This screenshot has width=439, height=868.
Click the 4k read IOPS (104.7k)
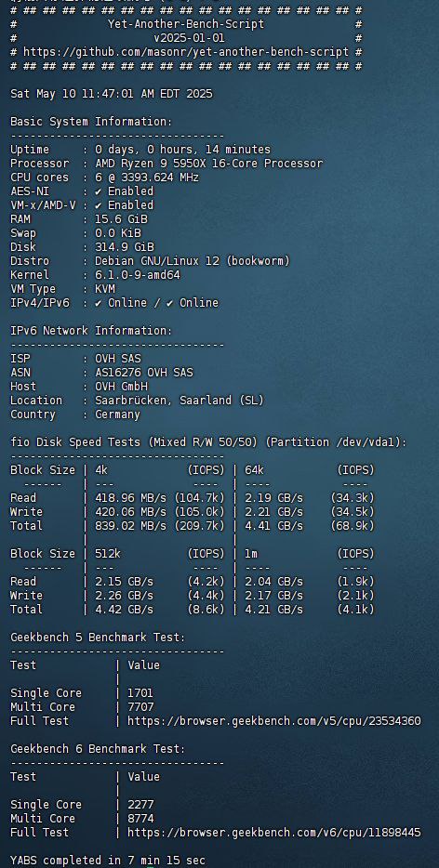200,498
